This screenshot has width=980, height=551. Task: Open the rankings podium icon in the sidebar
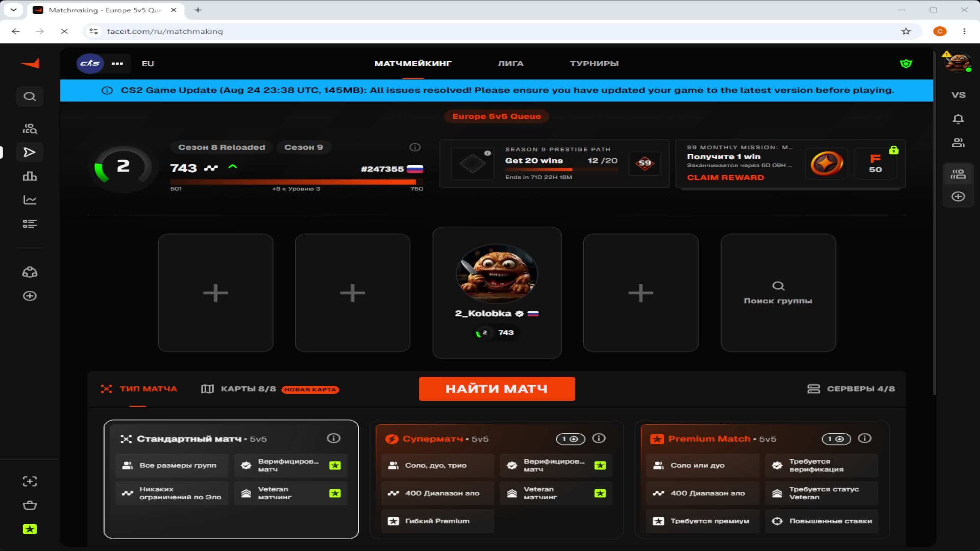(x=30, y=176)
